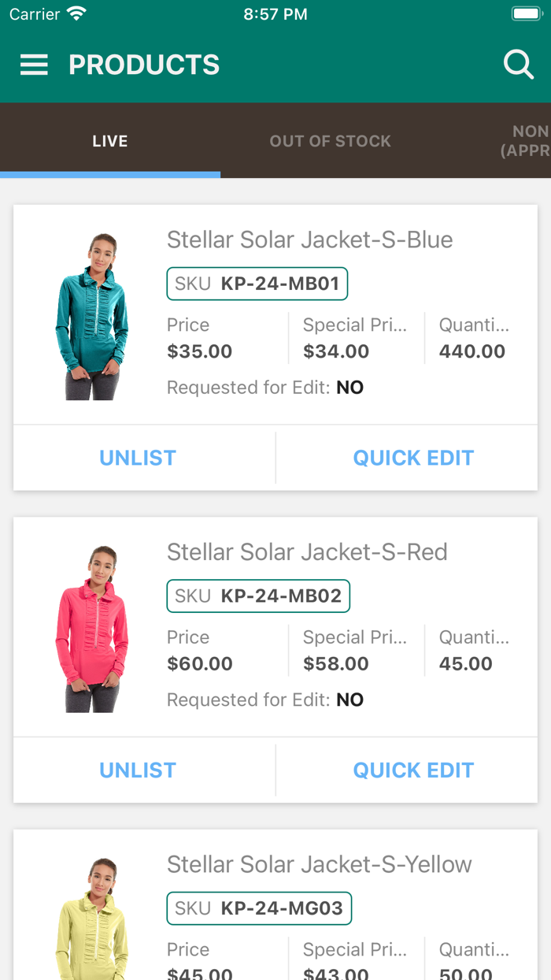Unlist the Stellar Solar Jacket-S-Red product
The width and height of the screenshot is (551, 980).
pos(137,770)
